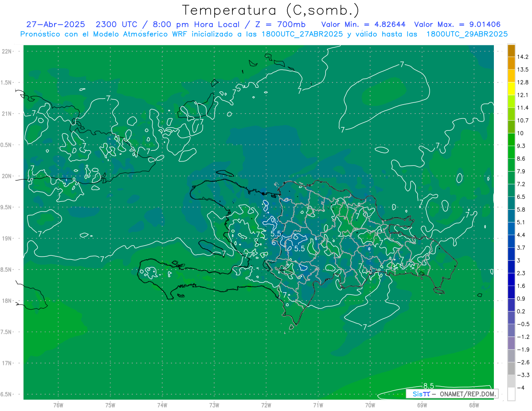Click the "75W" longitude axis label

click(110, 405)
